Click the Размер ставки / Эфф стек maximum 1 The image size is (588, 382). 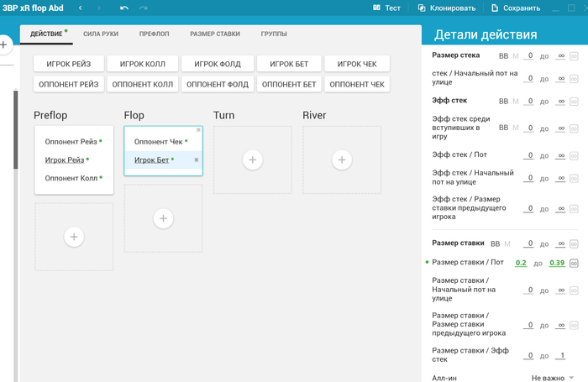[x=560, y=355]
